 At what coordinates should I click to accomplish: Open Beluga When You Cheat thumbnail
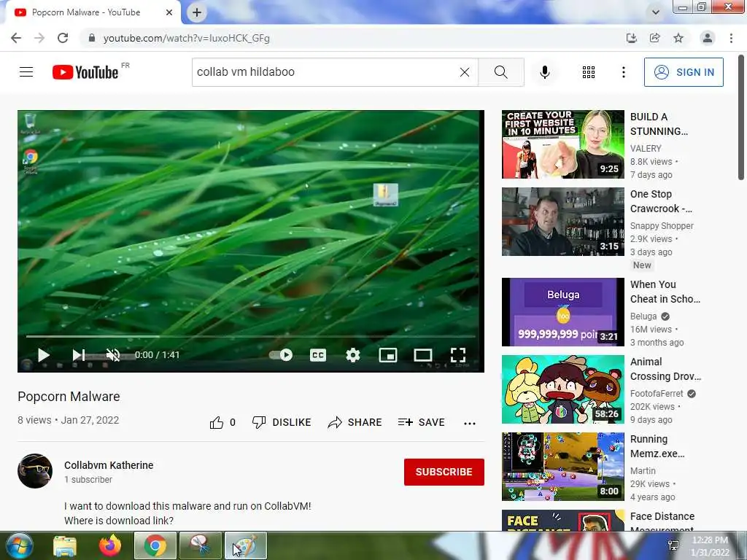coord(562,312)
